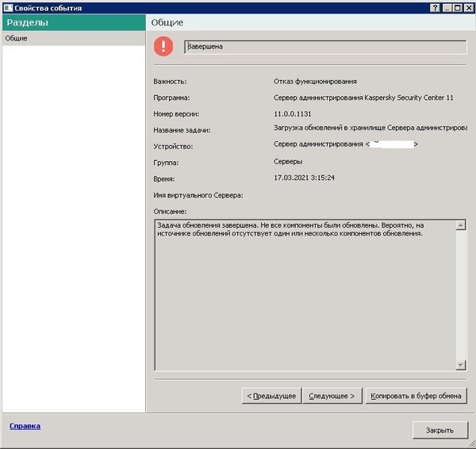Click the red exclamation warning icon
The width and height of the screenshot is (476, 449).
pyautogui.click(x=163, y=47)
